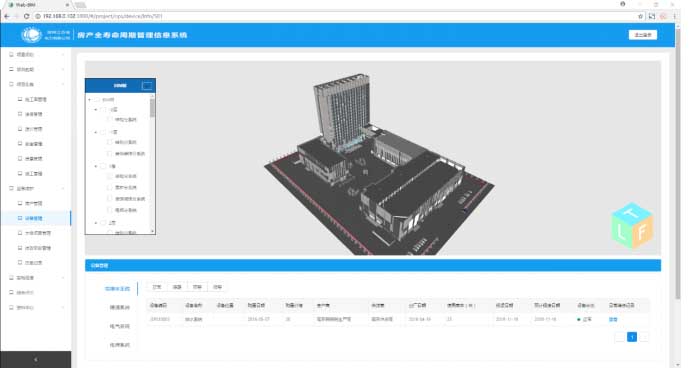Collapse the root node of the model tree

89,100
